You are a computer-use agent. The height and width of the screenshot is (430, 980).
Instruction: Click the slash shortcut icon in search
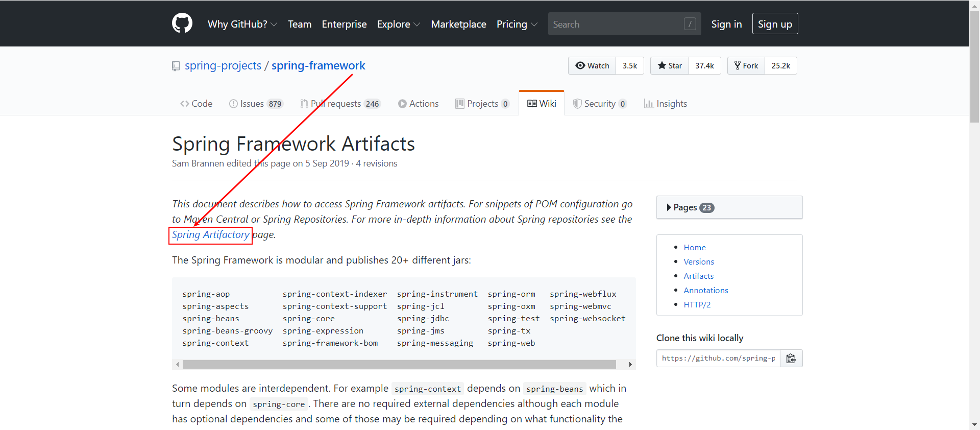(x=690, y=24)
